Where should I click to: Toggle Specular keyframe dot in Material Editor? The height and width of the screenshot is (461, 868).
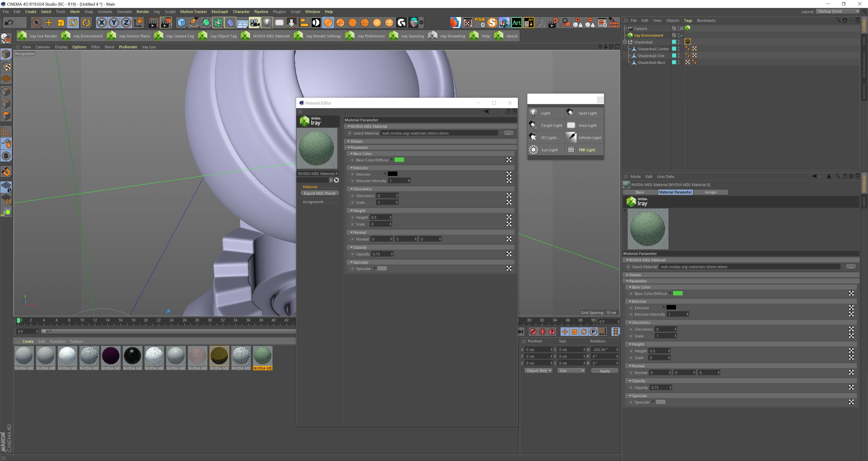352,269
